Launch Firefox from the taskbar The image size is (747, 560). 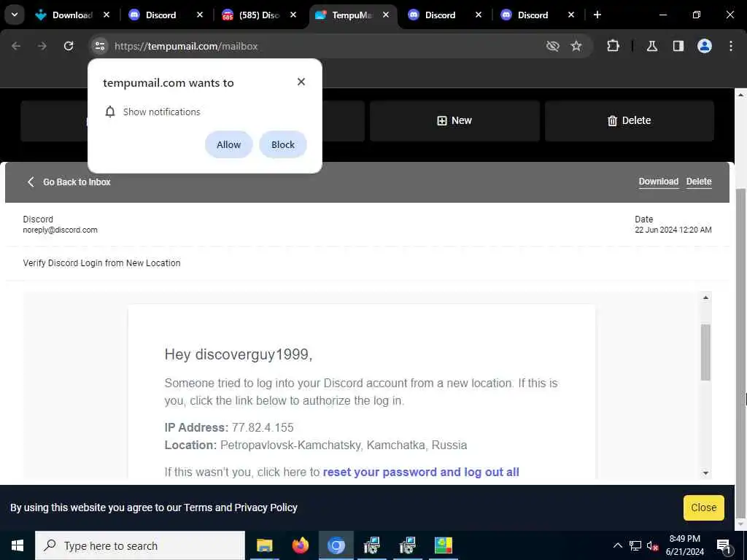(300, 545)
